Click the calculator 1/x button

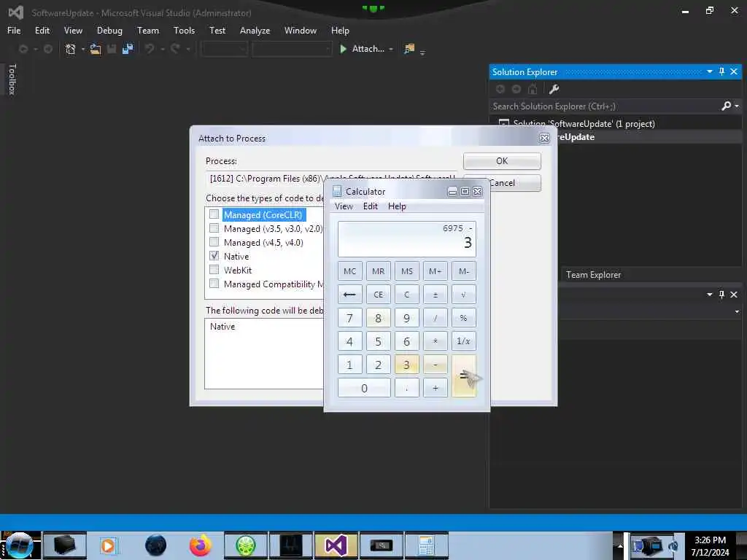(x=463, y=341)
